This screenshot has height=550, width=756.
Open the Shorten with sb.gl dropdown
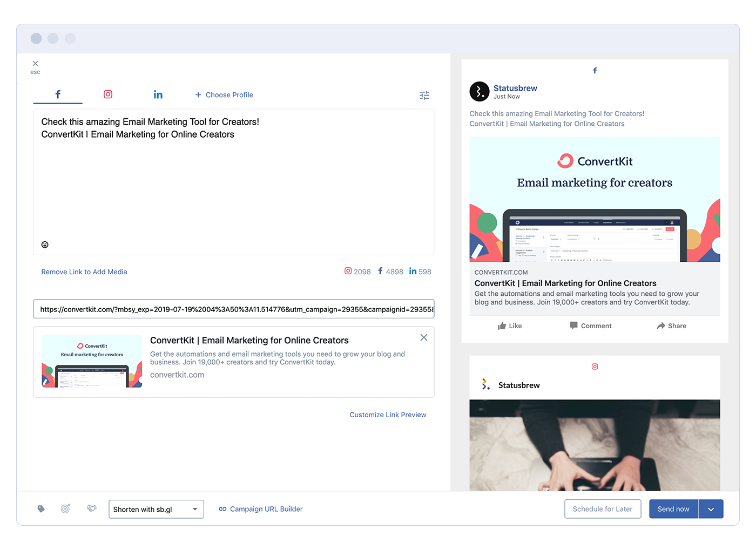coord(156,509)
